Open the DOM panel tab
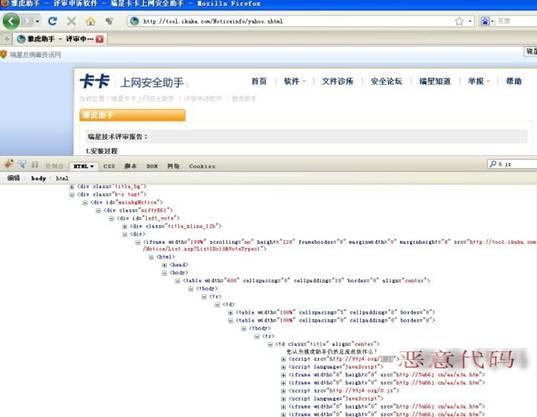 [x=152, y=166]
